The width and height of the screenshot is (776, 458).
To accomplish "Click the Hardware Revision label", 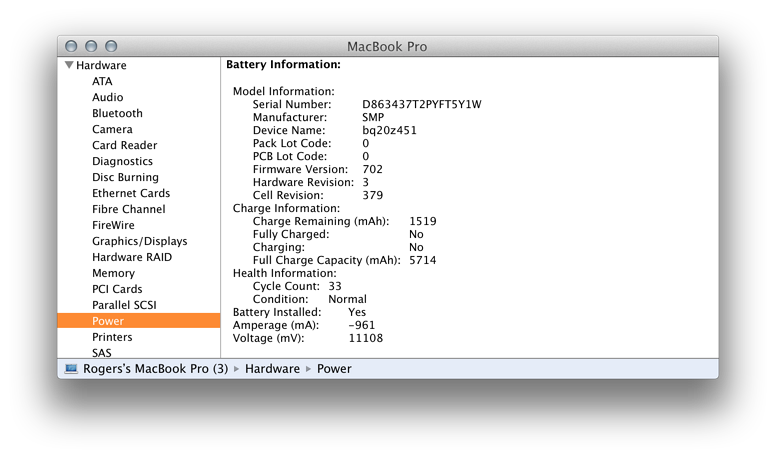I will click(x=303, y=182).
